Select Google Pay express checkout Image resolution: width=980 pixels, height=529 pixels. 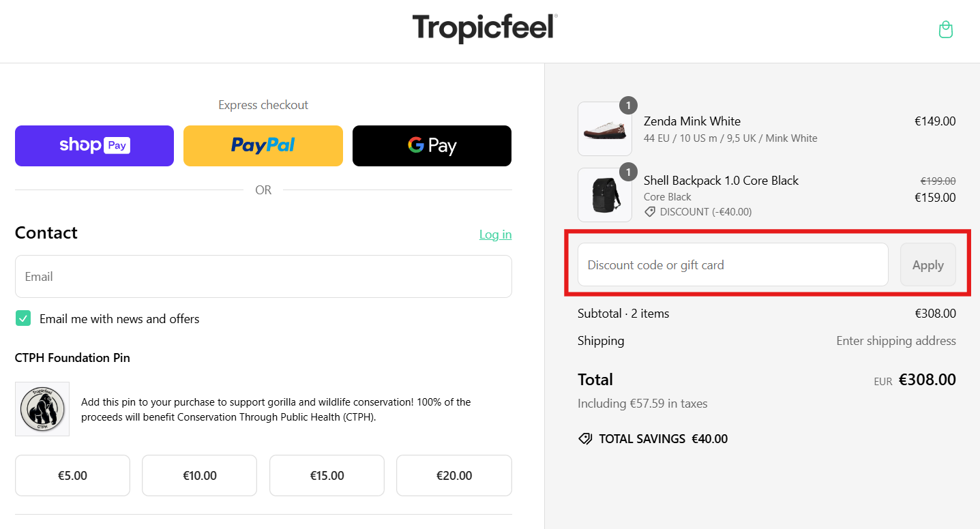pos(432,146)
